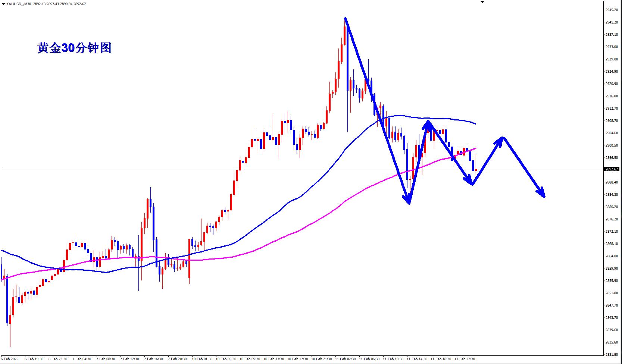
Task: Click the current price tag 2892.67
Action: tap(612, 169)
